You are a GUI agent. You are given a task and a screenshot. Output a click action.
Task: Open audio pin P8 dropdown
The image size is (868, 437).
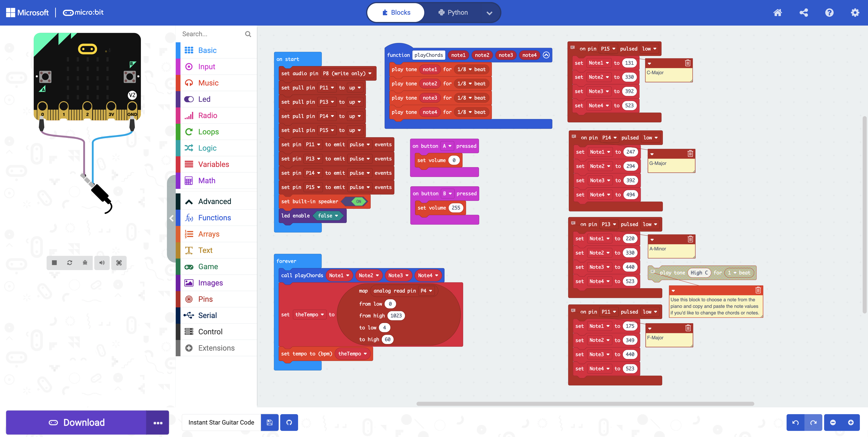pyautogui.click(x=347, y=74)
